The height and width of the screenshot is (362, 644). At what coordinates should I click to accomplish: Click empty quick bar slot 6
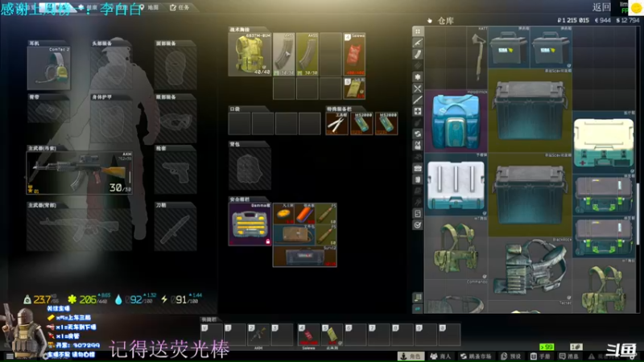[356, 334]
